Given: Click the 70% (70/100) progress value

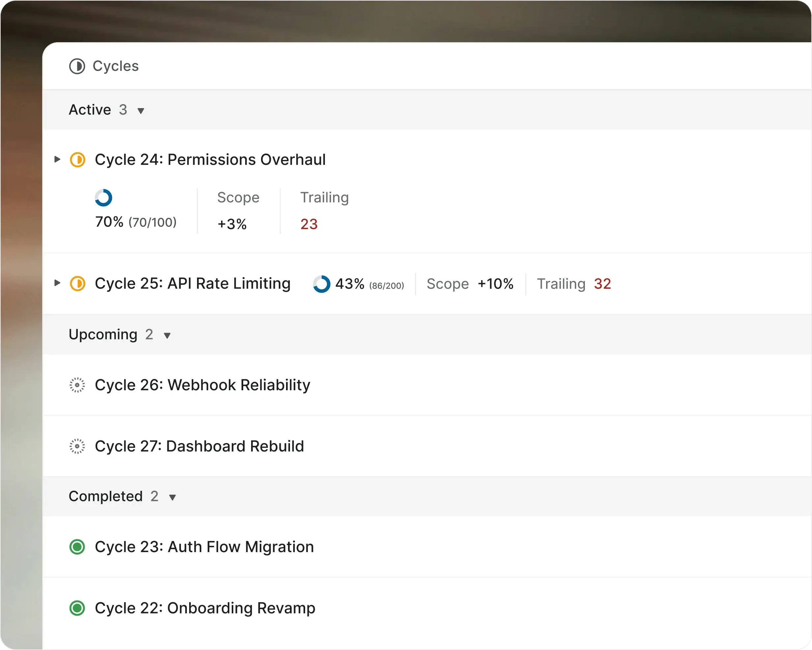Looking at the screenshot, I should pyautogui.click(x=135, y=222).
